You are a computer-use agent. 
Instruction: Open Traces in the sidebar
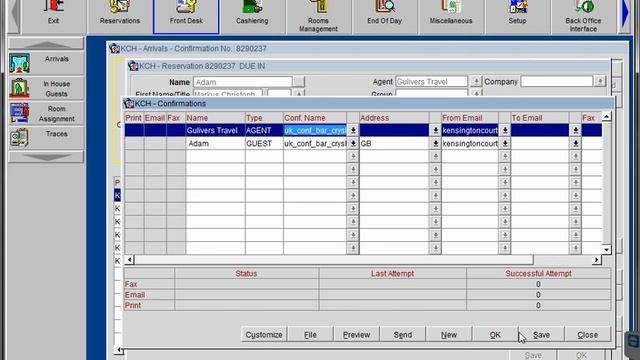[46, 138]
